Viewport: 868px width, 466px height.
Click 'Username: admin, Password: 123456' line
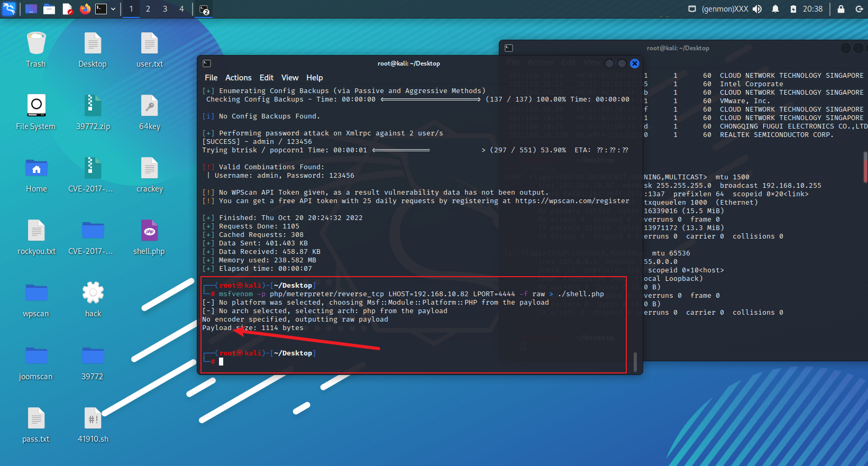coord(285,176)
